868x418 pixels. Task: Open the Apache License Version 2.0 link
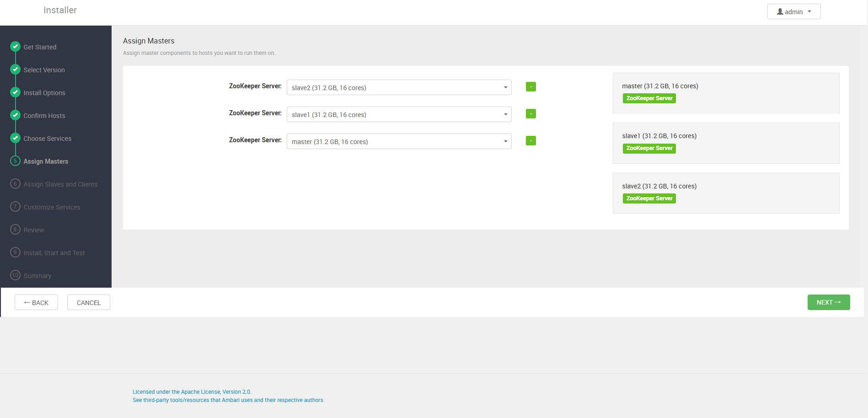(x=191, y=391)
